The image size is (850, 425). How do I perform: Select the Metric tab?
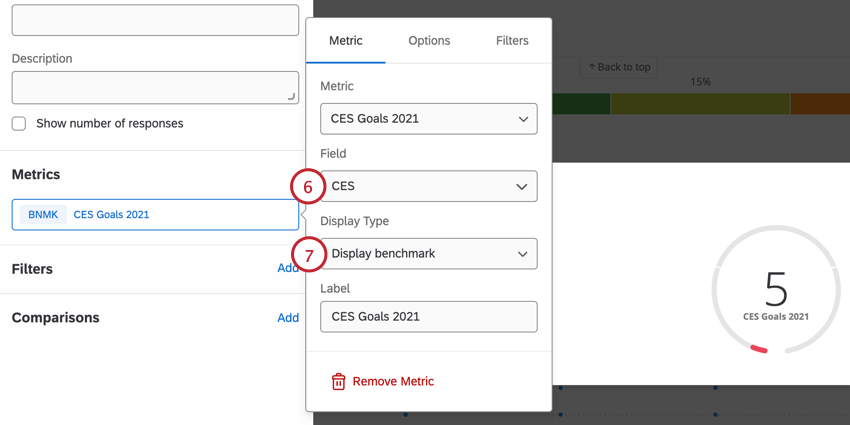pyautogui.click(x=346, y=41)
